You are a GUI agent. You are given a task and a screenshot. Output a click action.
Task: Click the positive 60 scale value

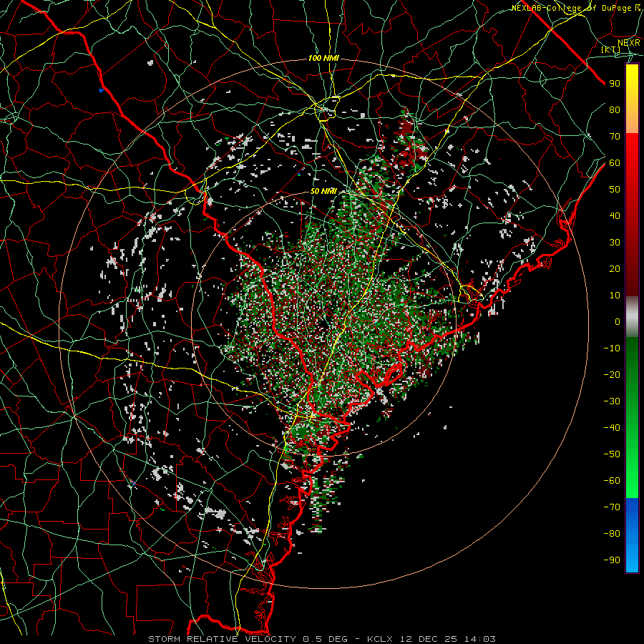point(615,163)
